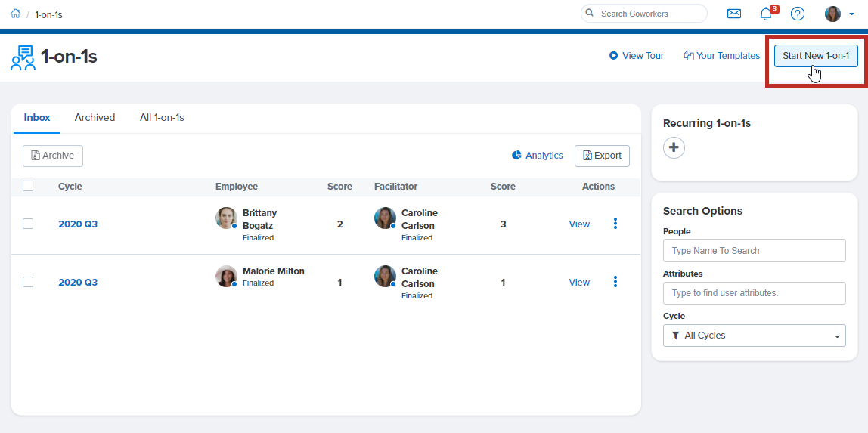Toggle the select-all checkbox in header
The height and width of the screenshot is (433, 868).
pos(28,186)
